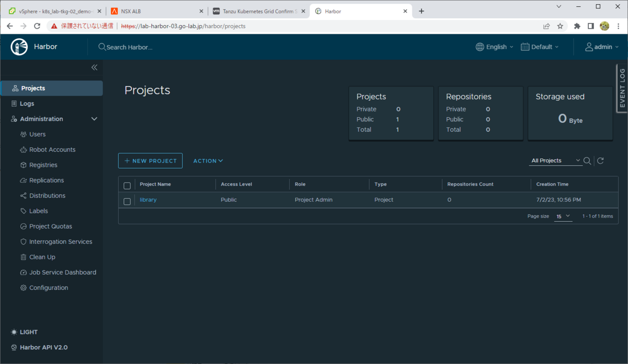The height and width of the screenshot is (364, 628).
Task: Check the library project row checkbox
Action: pos(127,201)
